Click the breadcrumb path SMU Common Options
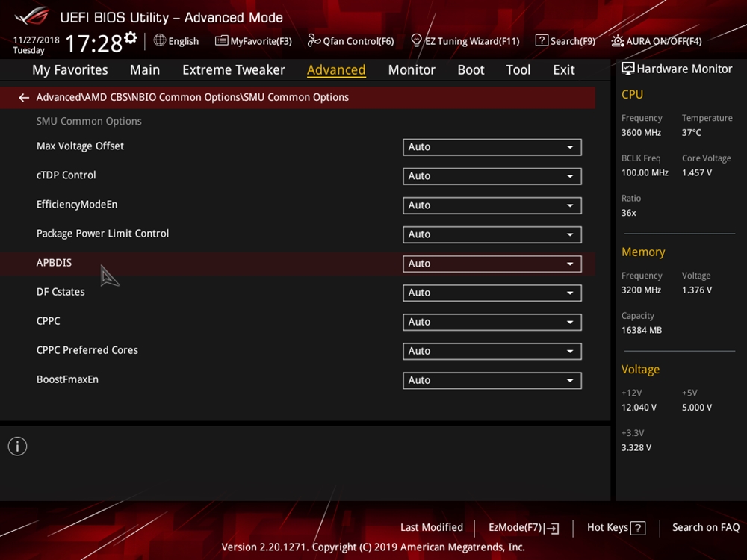This screenshot has width=747, height=560. (x=296, y=97)
